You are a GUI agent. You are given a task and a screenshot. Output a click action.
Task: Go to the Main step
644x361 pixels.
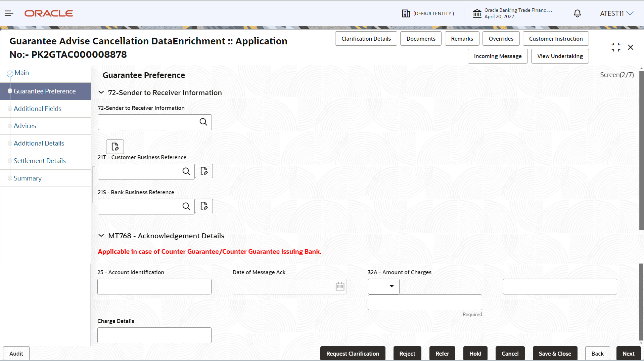click(x=22, y=73)
